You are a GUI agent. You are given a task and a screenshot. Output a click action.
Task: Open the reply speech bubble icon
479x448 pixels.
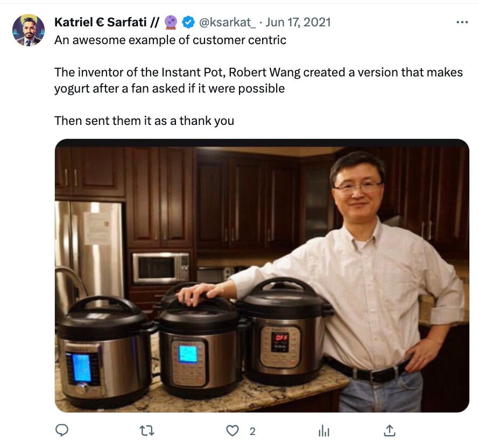pyautogui.click(x=62, y=431)
